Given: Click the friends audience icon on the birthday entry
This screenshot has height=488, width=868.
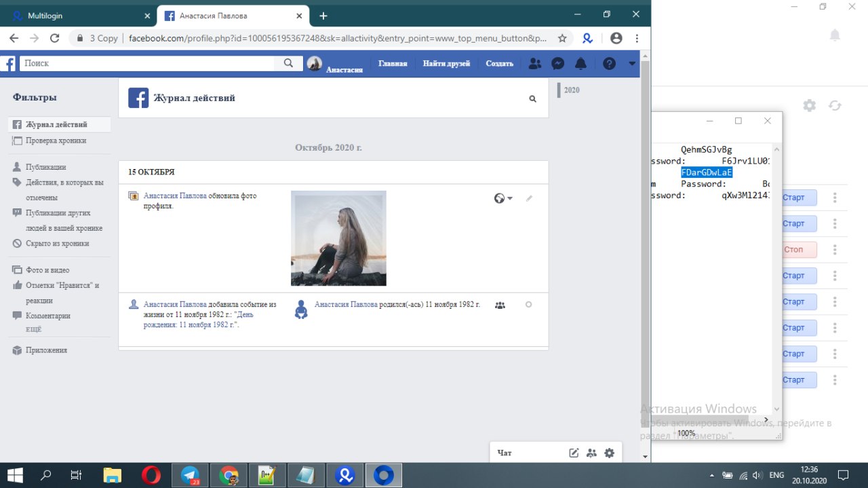Looking at the screenshot, I should tap(500, 305).
